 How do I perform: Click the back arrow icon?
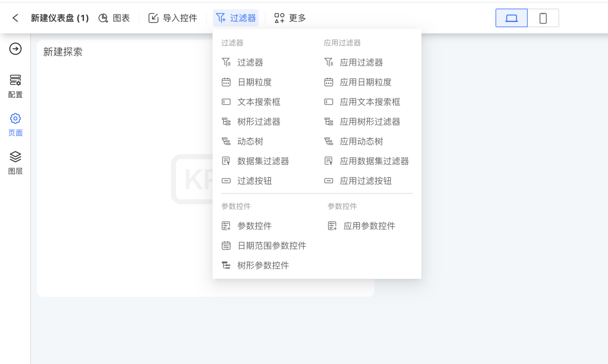[x=16, y=18]
